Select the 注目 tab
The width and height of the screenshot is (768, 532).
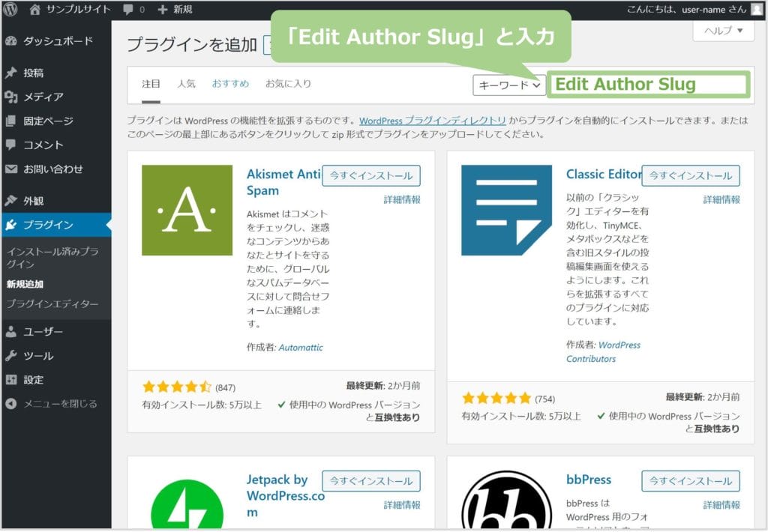pyautogui.click(x=151, y=84)
